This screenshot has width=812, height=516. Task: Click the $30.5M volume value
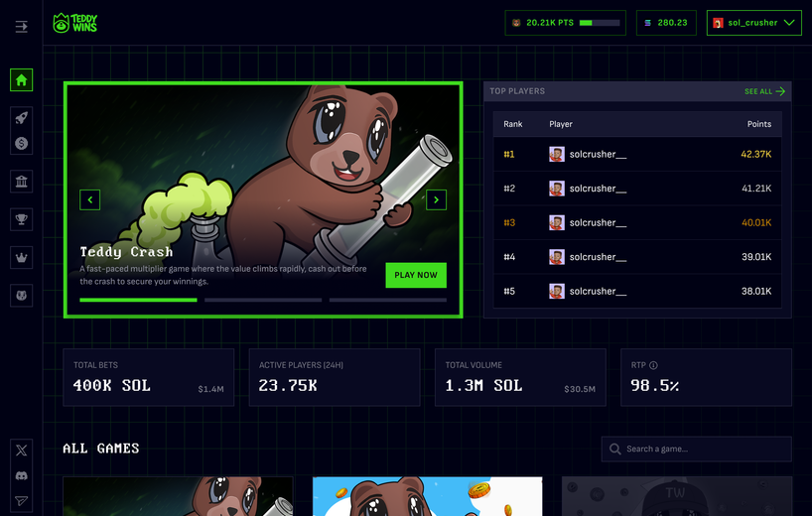coord(580,389)
